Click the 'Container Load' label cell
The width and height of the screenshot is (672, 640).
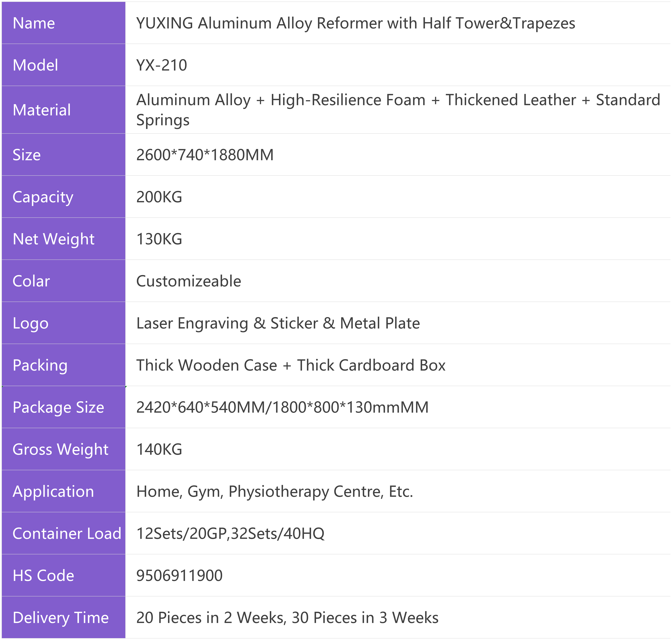coord(64,533)
